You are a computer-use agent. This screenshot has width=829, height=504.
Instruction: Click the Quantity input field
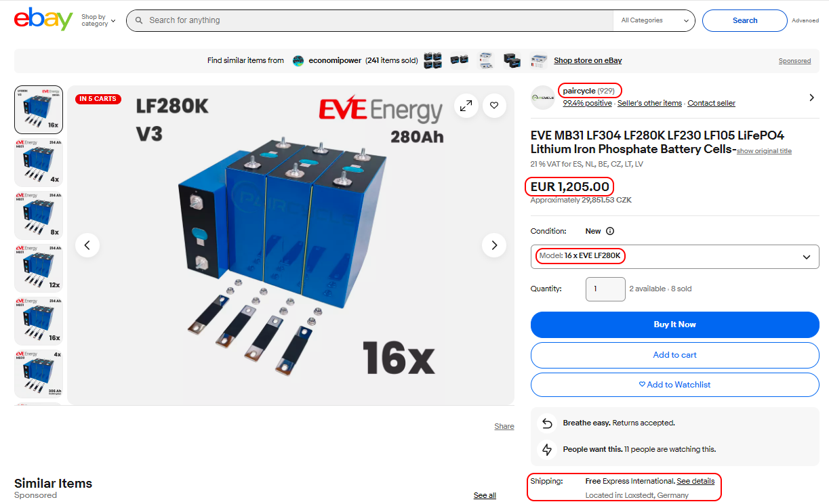pyautogui.click(x=605, y=289)
